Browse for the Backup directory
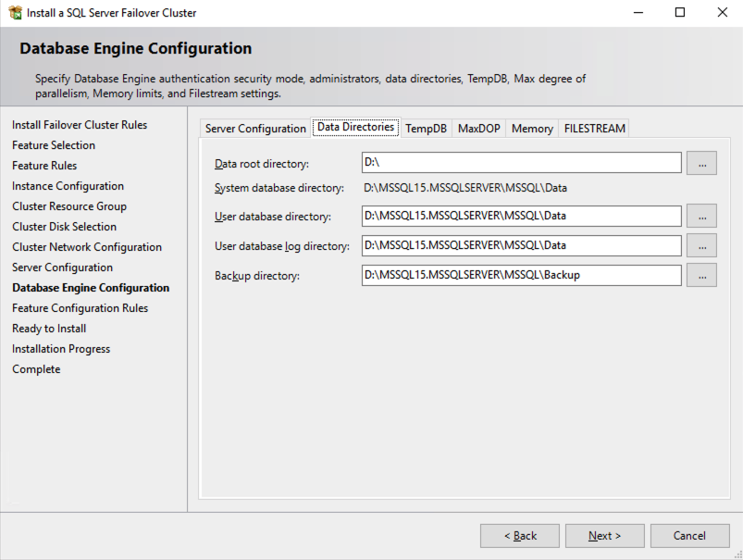 tap(701, 276)
